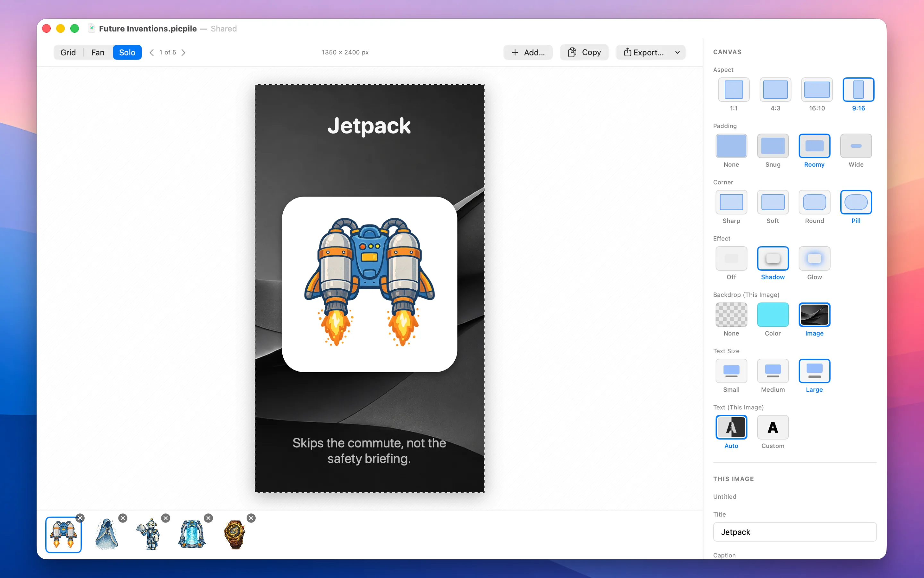This screenshot has width=924, height=578.
Task: Click the Export... button
Action: click(644, 52)
